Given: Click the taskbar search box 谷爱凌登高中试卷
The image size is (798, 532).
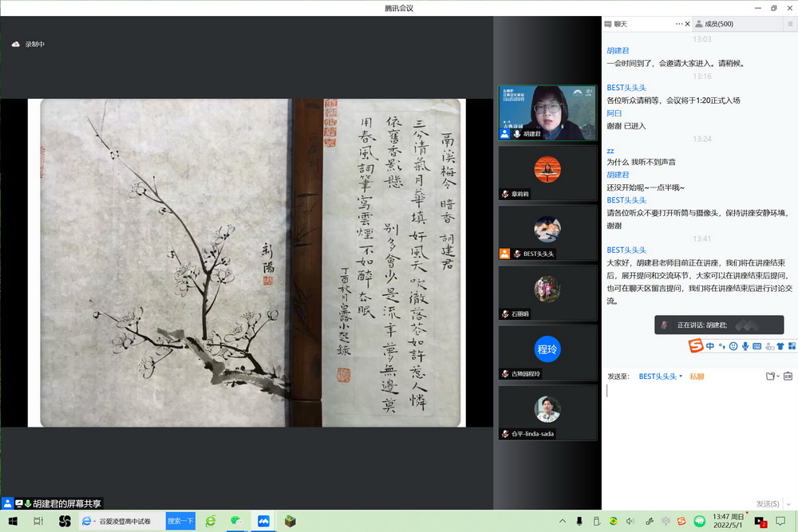Looking at the screenshot, I should pyautogui.click(x=121, y=521).
